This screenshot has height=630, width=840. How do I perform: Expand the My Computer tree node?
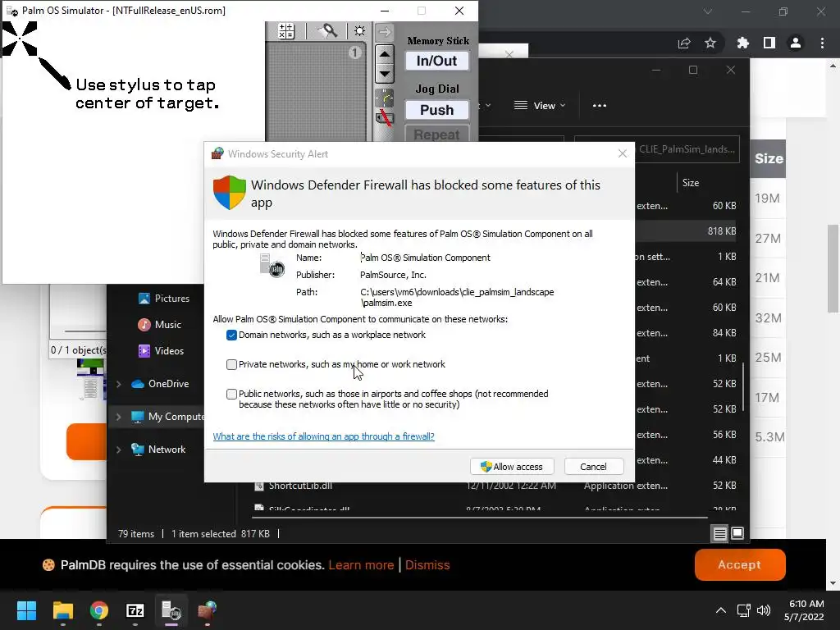click(x=119, y=417)
